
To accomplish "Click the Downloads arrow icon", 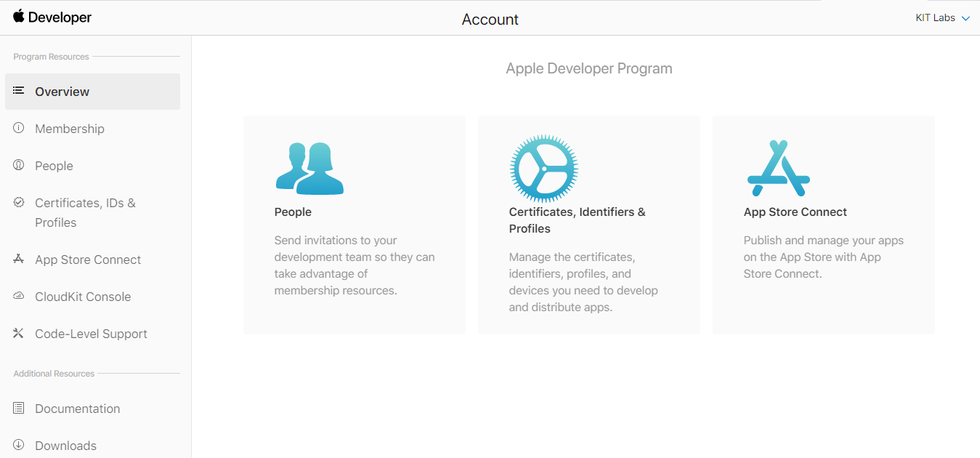I will (x=19, y=445).
